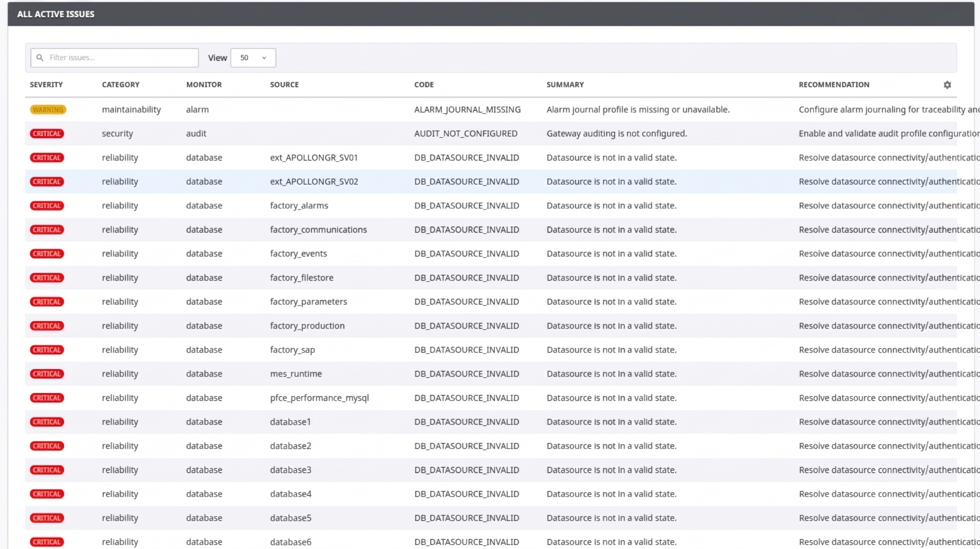Sort by the CODE column header
Viewport: 980px width, 549px height.
[x=424, y=84]
